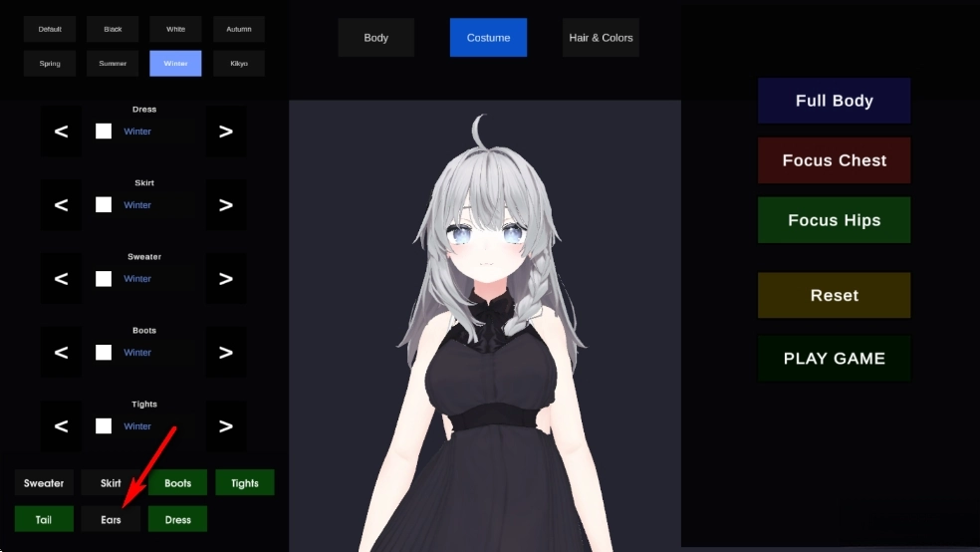Disable the Boots toggle button
This screenshot has height=552, width=980.
tap(178, 483)
